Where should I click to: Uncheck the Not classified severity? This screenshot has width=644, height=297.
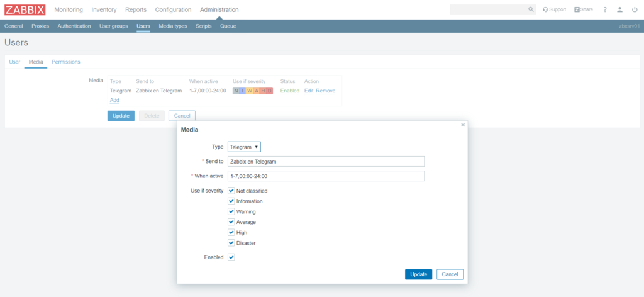point(231,191)
